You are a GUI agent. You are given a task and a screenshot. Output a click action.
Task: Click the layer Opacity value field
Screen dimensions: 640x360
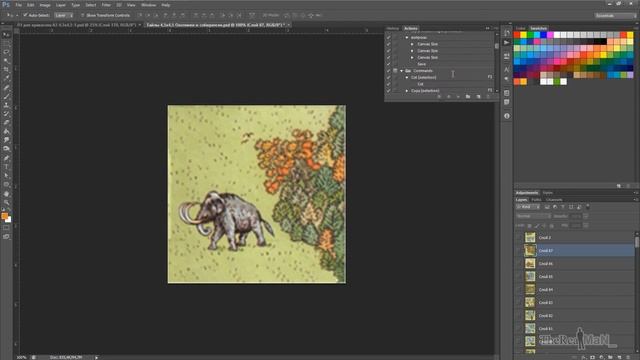point(576,216)
